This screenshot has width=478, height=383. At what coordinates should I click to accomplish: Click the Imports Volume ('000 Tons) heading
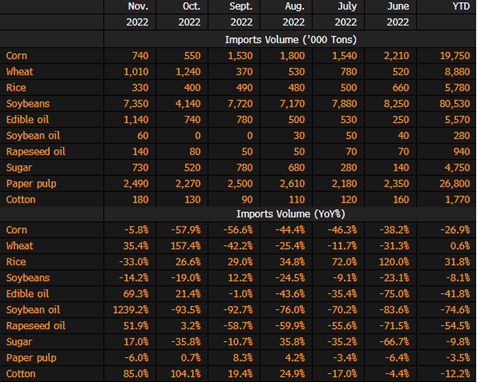tap(291, 40)
